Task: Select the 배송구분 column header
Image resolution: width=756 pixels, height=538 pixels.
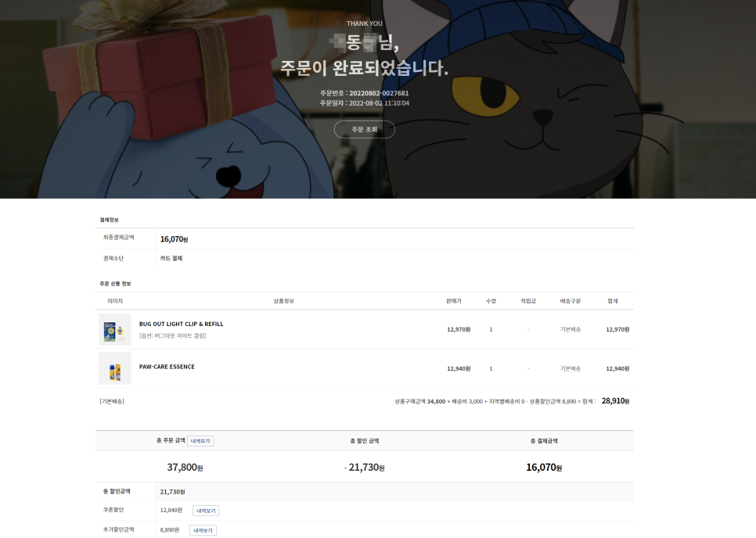Action: click(571, 301)
